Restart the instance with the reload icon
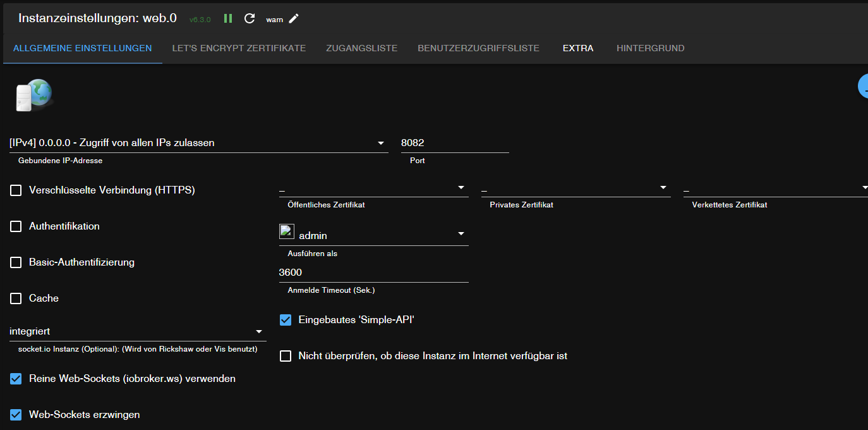The width and height of the screenshot is (868, 430). [x=250, y=18]
